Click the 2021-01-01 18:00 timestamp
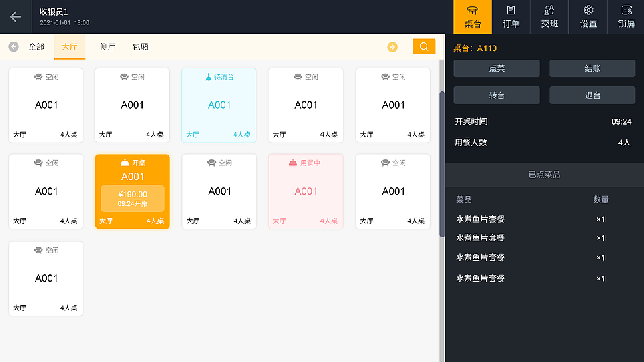 click(x=64, y=23)
